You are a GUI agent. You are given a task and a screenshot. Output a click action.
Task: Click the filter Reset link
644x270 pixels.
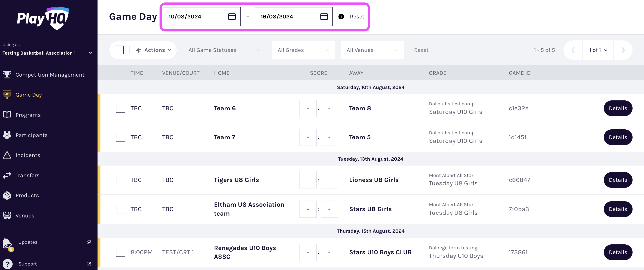[x=421, y=50]
